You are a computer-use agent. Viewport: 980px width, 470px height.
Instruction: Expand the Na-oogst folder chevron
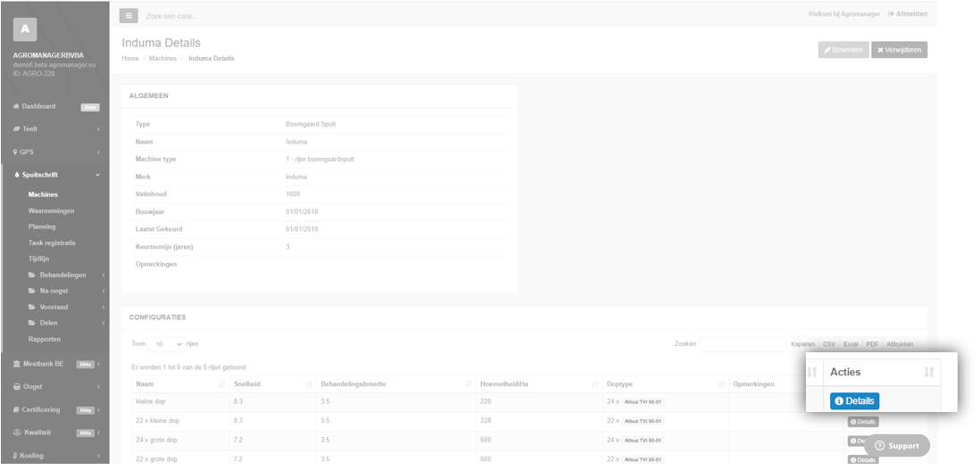point(104,292)
